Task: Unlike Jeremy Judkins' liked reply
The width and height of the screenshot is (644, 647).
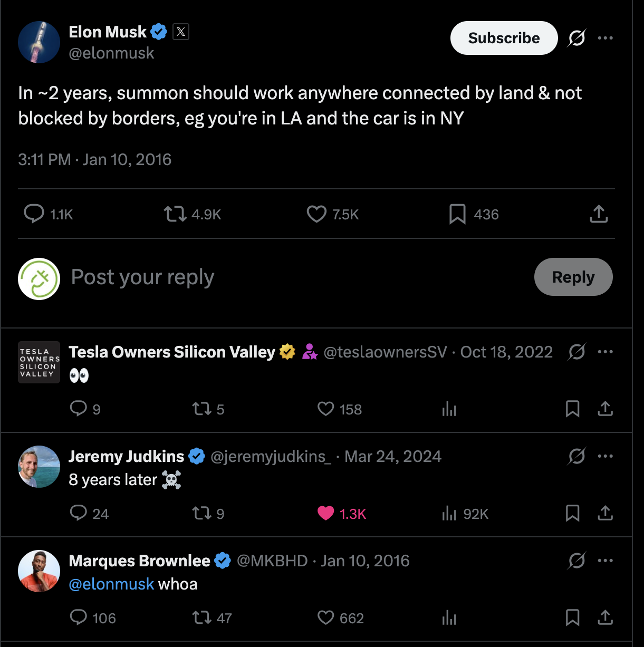Action: pos(326,514)
